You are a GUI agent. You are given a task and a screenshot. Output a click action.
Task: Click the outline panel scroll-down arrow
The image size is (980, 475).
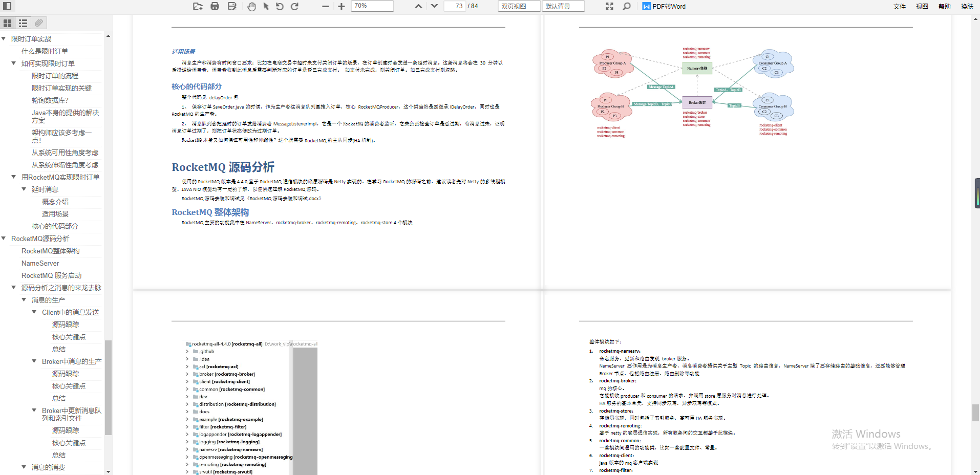[108, 471]
